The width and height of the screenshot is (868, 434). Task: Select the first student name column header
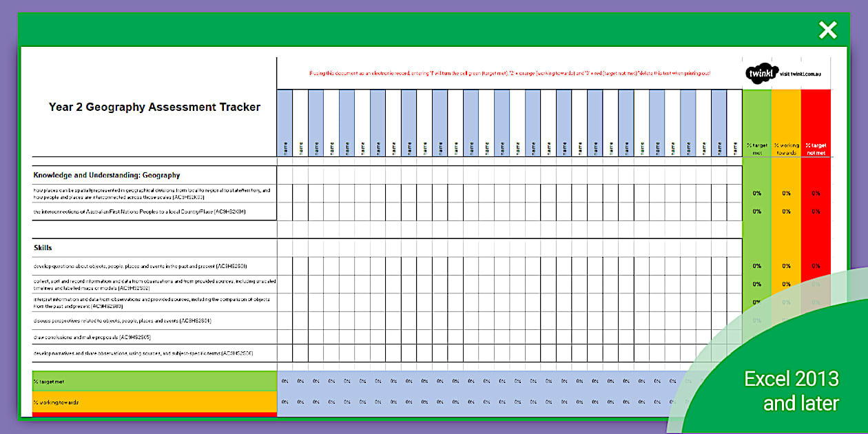point(285,124)
